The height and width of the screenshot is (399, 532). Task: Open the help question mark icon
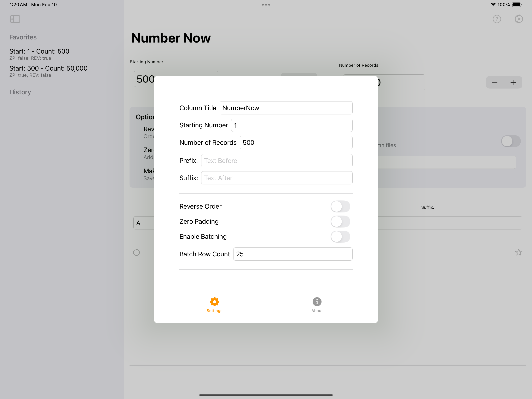(497, 19)
